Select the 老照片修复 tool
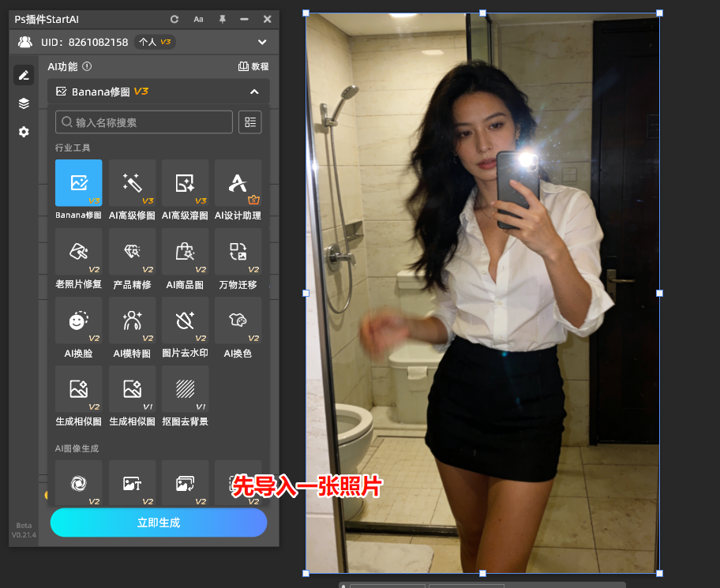Viewport: 720px width, 588px height. click(78, 252)
